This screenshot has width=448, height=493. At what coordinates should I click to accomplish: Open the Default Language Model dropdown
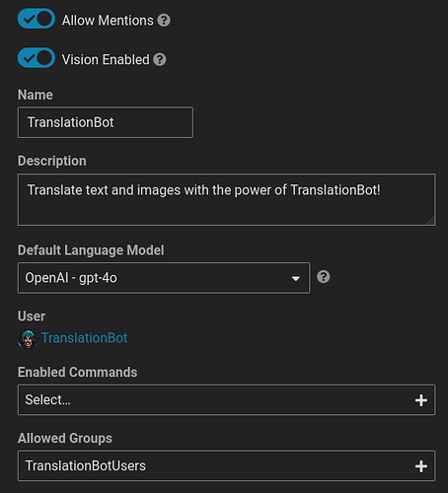[164, 278]
